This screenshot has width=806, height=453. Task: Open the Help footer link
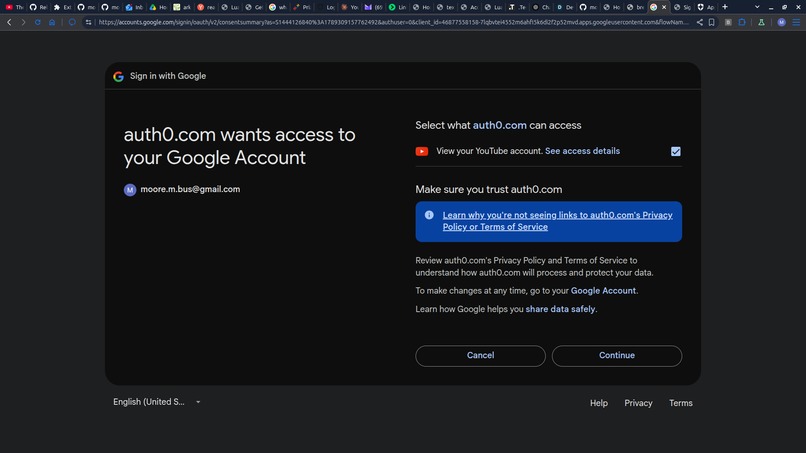[599, 403]
